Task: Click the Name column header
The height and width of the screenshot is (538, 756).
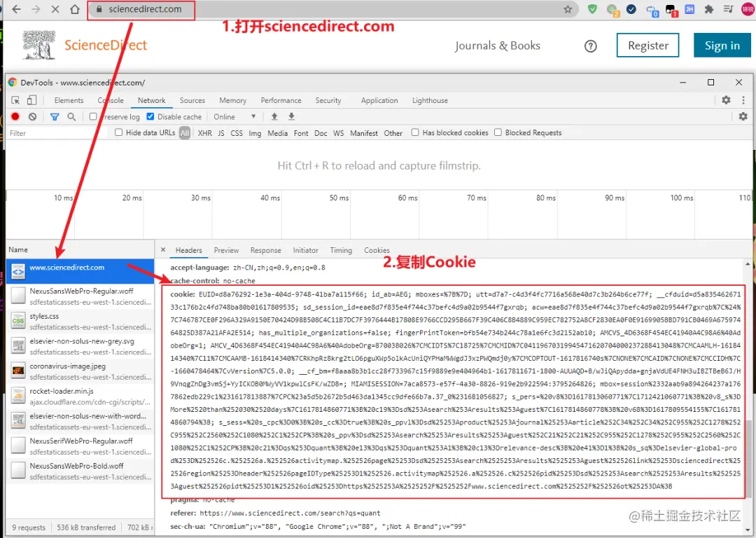Action: pyautogui.click(x=18, y=249)
